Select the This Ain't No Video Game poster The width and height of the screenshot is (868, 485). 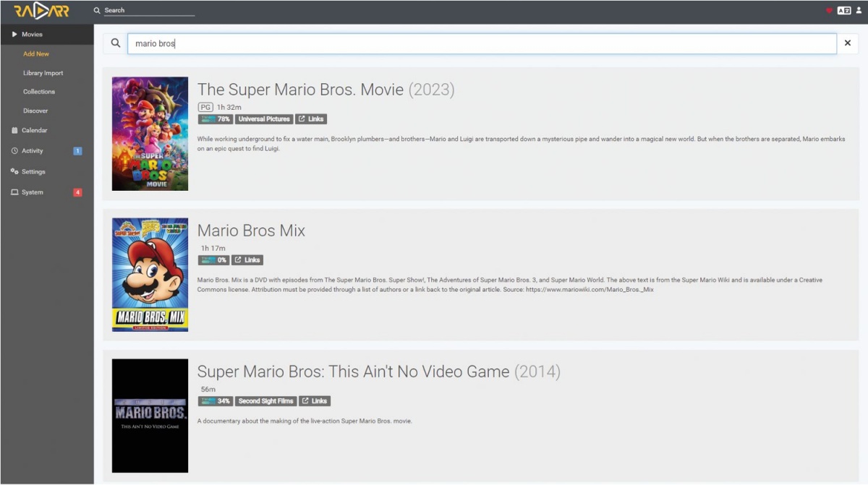coord(150,416)
